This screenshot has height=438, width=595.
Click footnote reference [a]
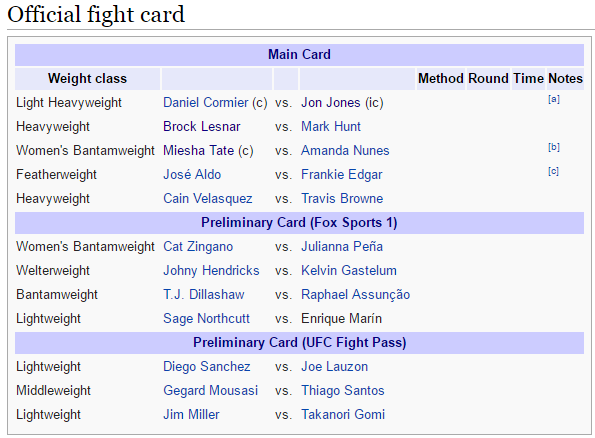coord(554,99)
